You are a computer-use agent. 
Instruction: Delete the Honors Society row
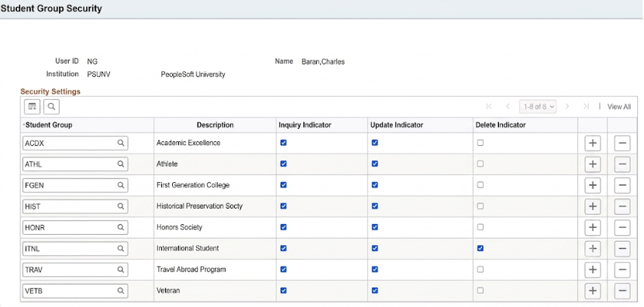coord(622,227)
